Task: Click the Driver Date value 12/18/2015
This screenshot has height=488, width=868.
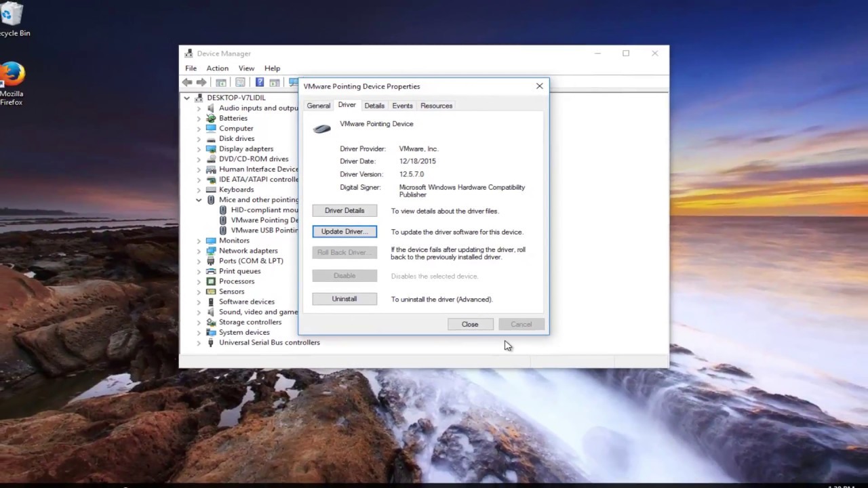Action: pos(418,161)
